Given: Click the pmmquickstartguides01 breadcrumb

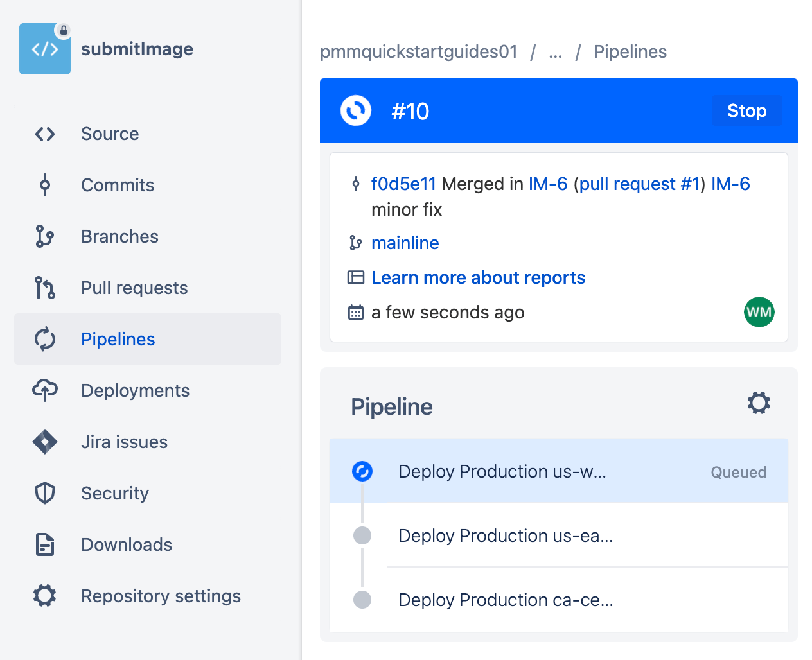Looking at the screenshot, I should click(419, 52).
